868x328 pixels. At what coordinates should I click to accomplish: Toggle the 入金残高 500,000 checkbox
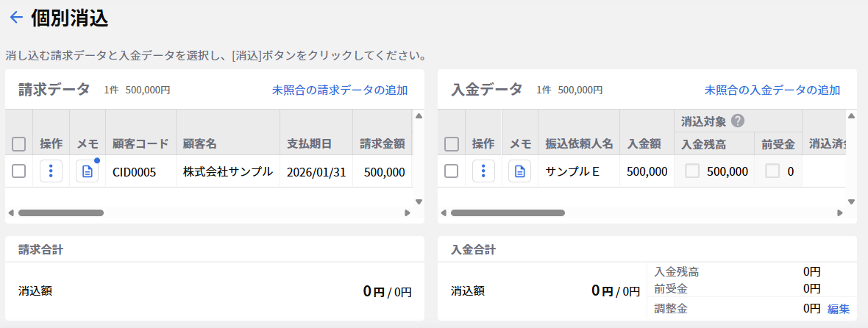pyautogui.click(x=692, y=171)
